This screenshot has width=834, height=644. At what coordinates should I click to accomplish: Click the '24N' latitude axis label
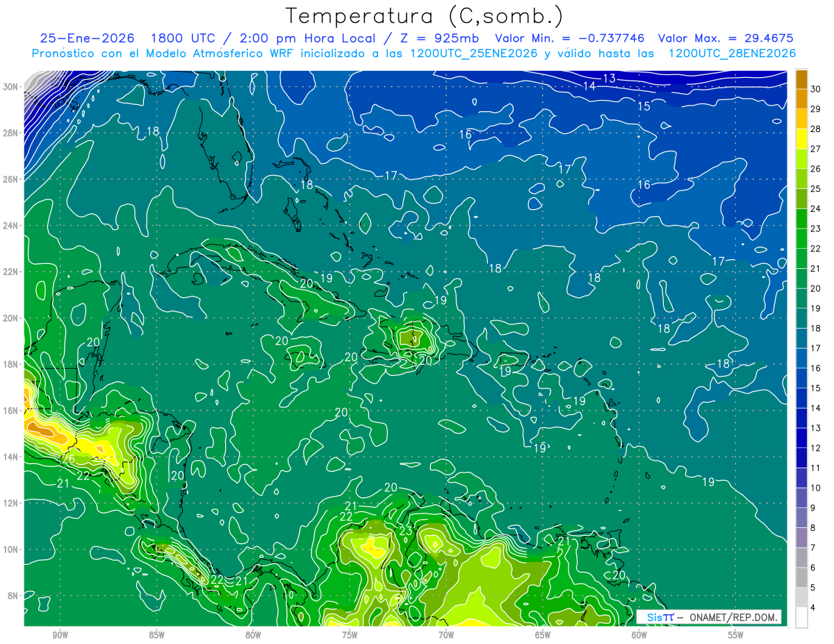pyautogui.click(x=12, y=226)
